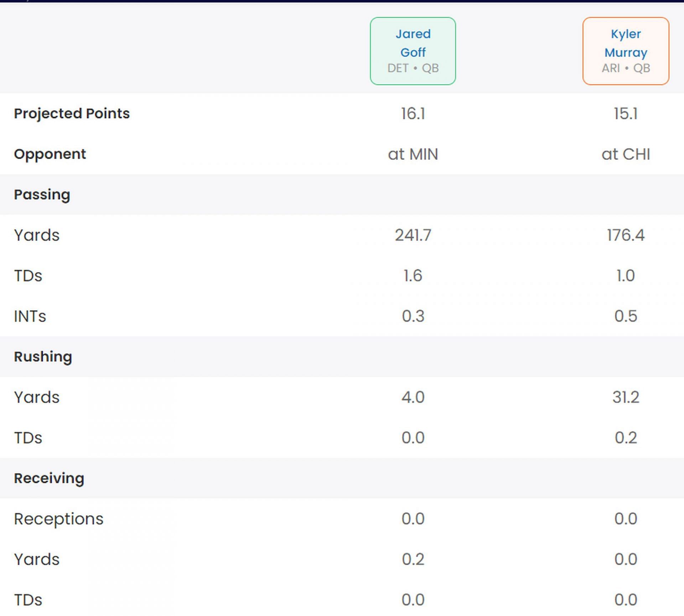Viewport: 684px width, 616px height.
Task: Open Jared Goff's player profile link
Action: point(413,43)
